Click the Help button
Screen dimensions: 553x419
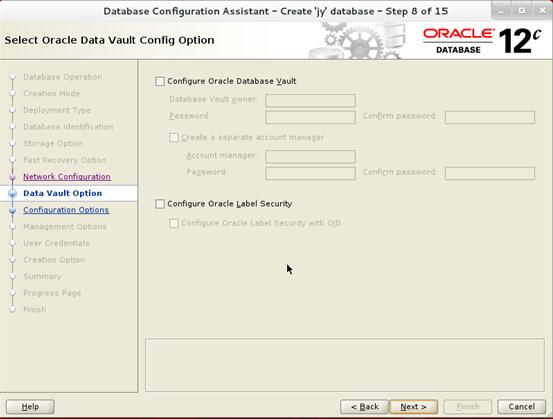[x=30, y=407]
